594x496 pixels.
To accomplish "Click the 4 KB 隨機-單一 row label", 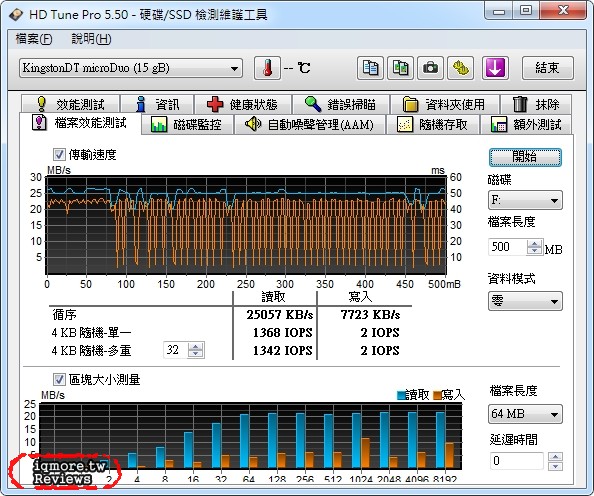I will click(x=91, y=333).
